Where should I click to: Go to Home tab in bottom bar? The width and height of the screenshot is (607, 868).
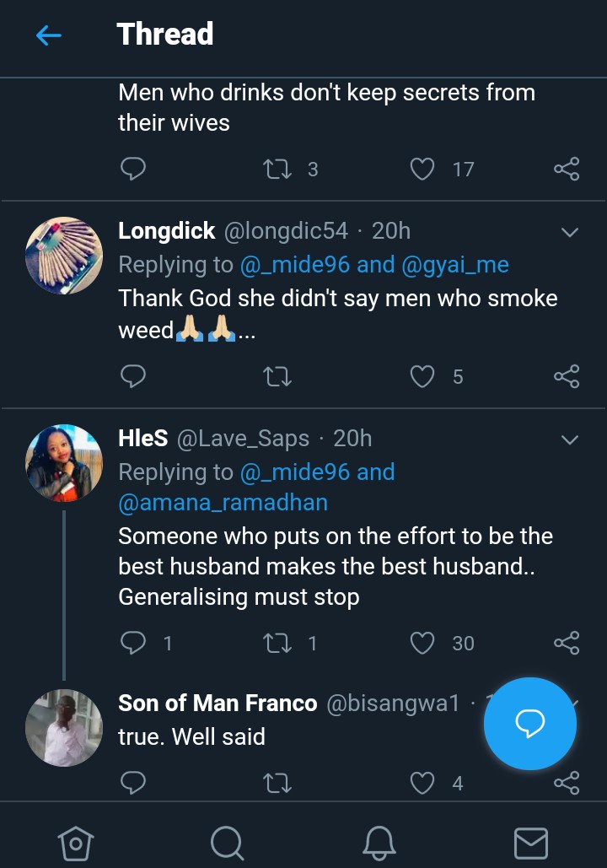tap(75, 842)
